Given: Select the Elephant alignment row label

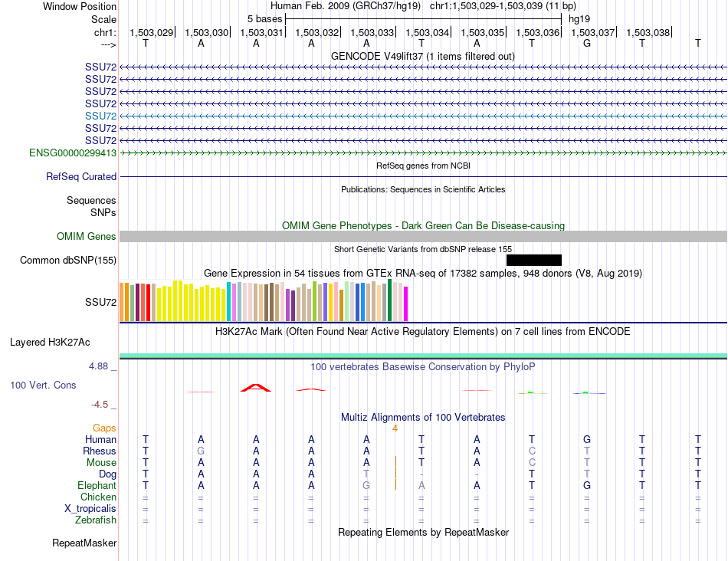Looking at the screenshot, I should point(97,485).
